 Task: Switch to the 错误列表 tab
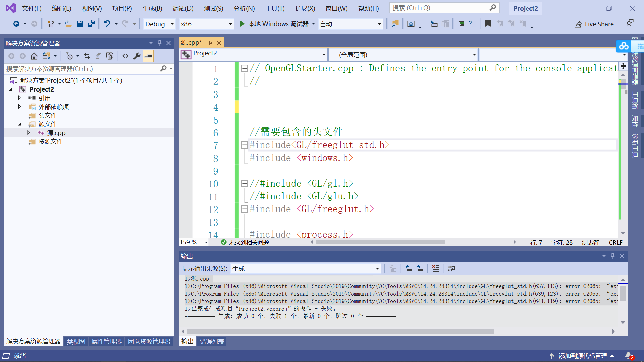pyautogui.click(x=211, y=341)
